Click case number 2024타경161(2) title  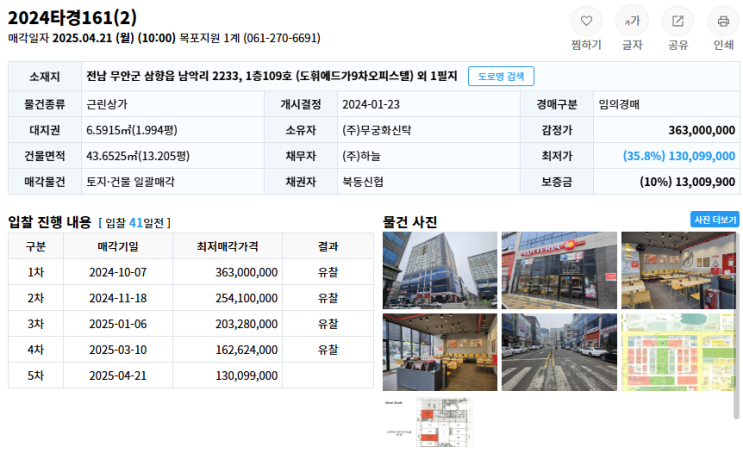[72, 18]
